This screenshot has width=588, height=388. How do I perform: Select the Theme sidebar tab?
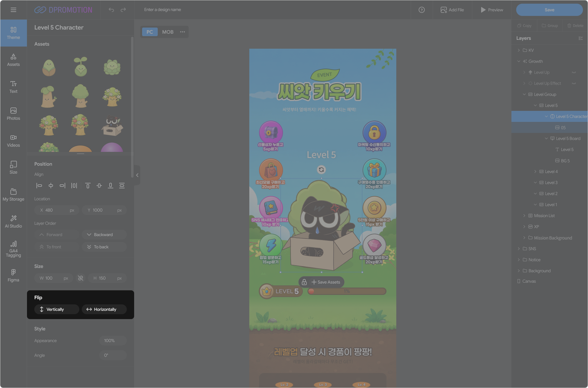click(13, 33)
